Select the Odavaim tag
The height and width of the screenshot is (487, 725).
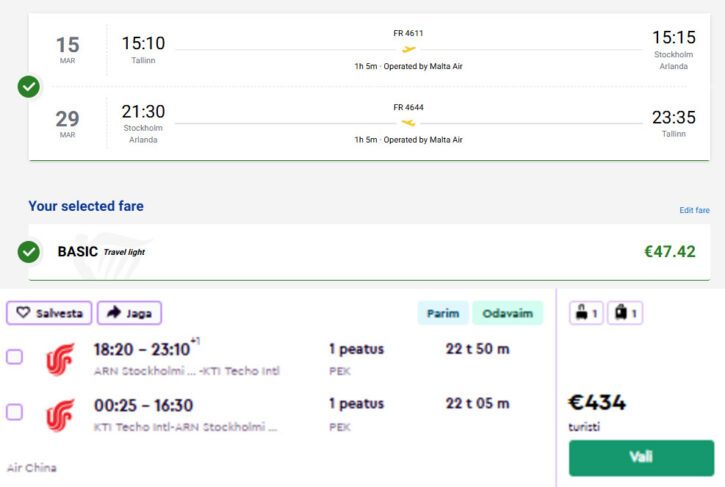coord(507,313)
